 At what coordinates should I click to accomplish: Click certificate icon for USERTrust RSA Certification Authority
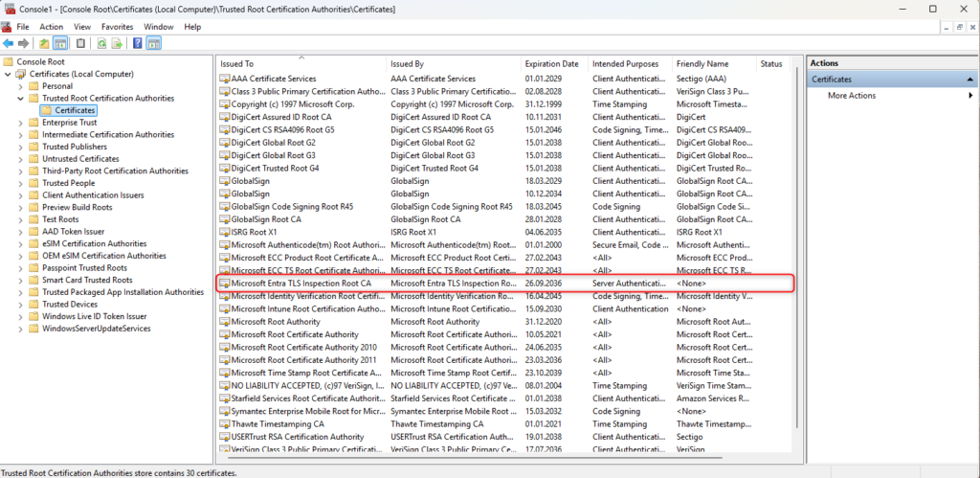(225, 437)
